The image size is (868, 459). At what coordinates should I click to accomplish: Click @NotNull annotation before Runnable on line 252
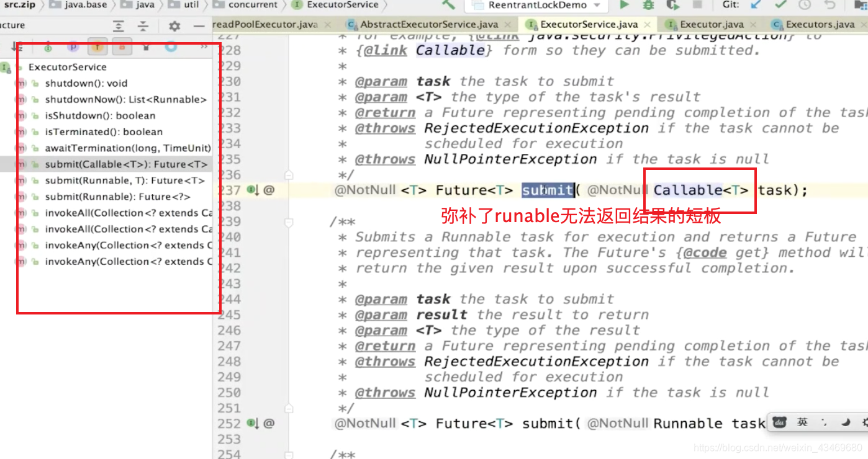(x=617, y=423)
